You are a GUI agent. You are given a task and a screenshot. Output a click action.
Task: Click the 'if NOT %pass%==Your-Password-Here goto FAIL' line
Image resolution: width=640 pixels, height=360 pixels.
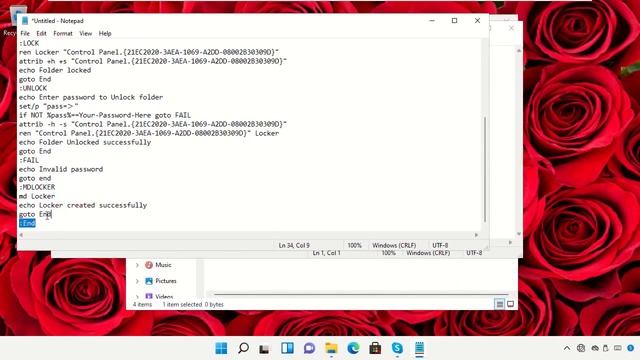pyautogui.click(x=105, y=115)
